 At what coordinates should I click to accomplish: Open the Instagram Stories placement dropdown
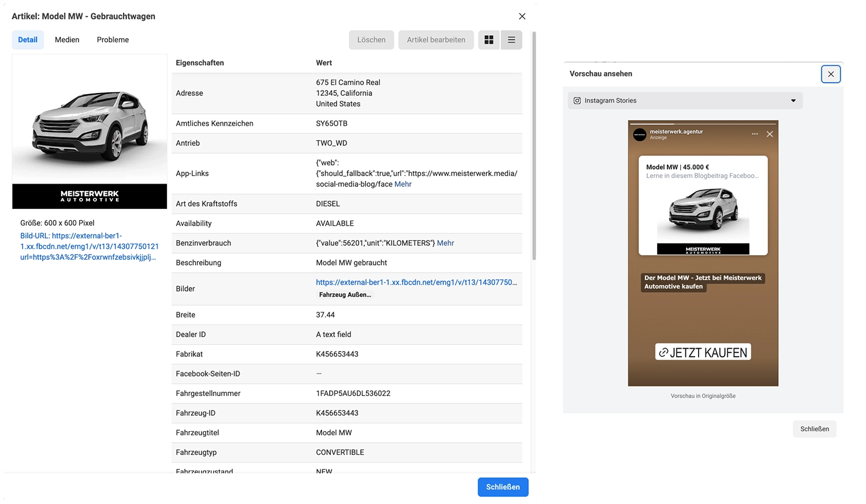point(685,100)
